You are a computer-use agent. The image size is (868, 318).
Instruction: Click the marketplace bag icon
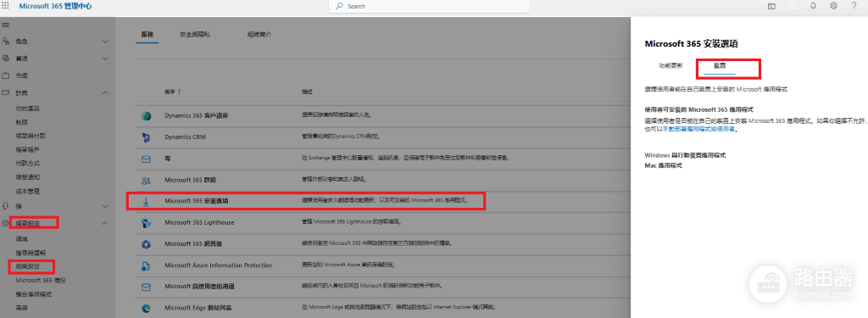pos(6,75)
